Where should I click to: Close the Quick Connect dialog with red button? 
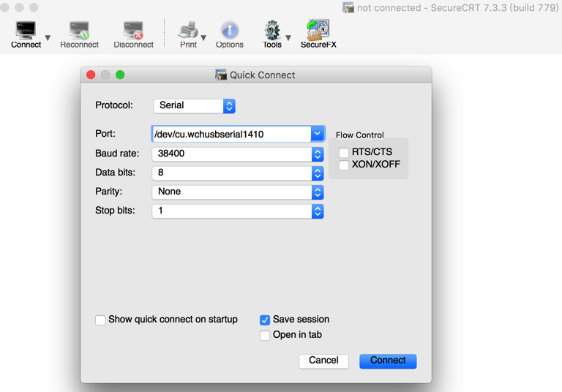pos(91,75)
